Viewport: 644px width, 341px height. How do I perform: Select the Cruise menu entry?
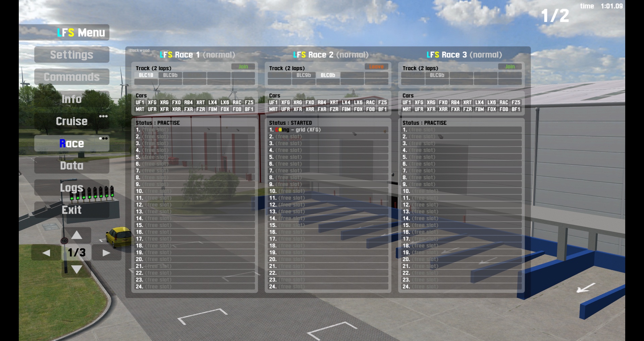click(72, 121)
